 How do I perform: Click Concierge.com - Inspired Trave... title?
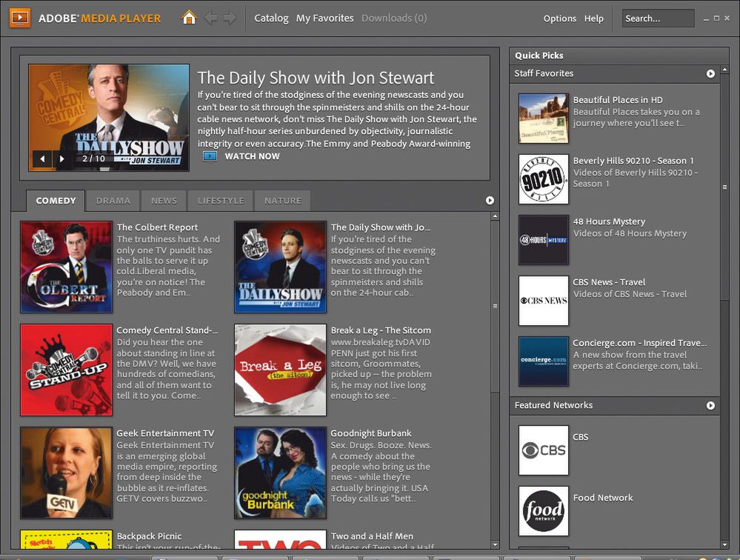pyautogui.click(x=639, y=343)
